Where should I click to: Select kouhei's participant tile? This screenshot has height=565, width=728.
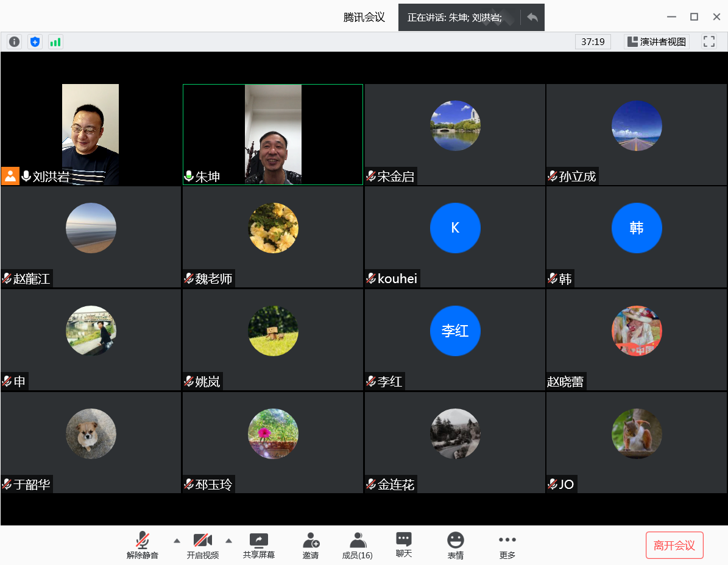(454, 237)
